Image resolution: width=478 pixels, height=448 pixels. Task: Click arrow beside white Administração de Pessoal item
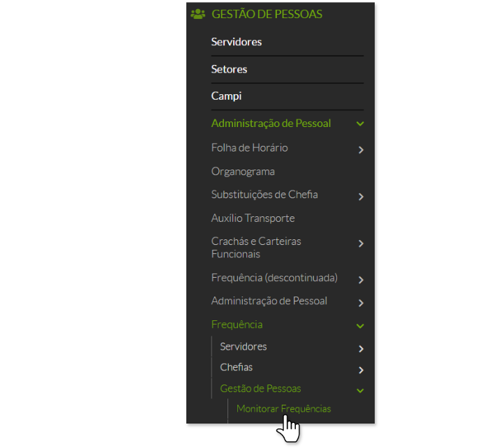tap(361, 303)
